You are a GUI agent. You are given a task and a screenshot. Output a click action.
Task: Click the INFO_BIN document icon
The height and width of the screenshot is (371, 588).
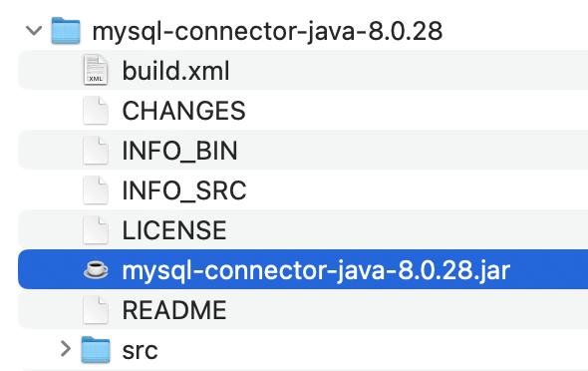96,150
